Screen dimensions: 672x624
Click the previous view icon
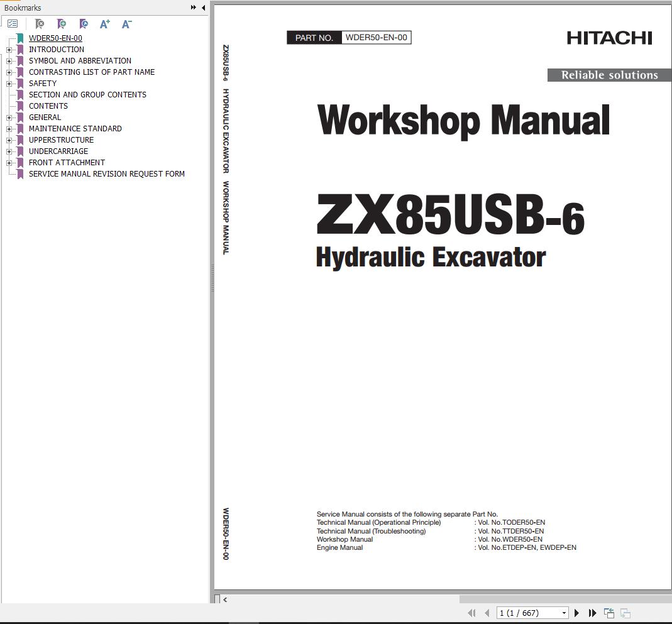(609, 613)
